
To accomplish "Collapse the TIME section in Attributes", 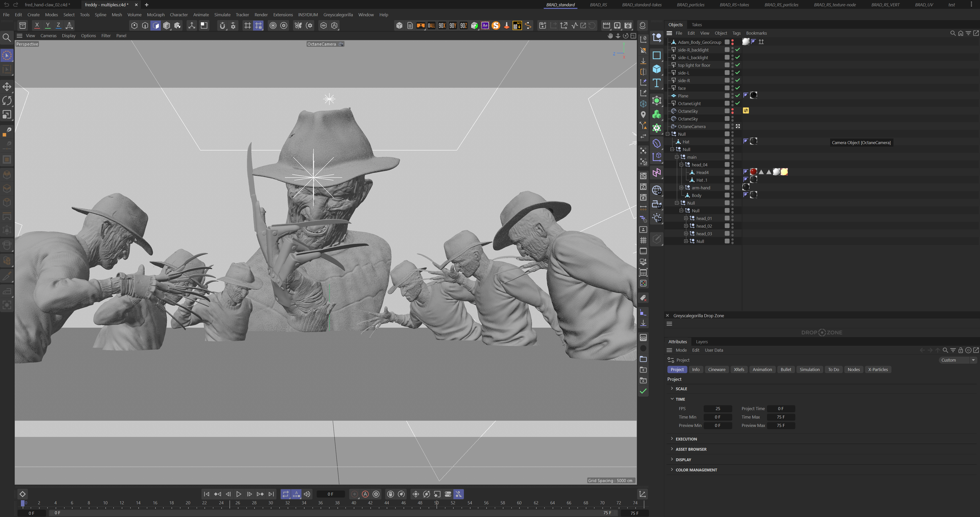I will (672, 399).
